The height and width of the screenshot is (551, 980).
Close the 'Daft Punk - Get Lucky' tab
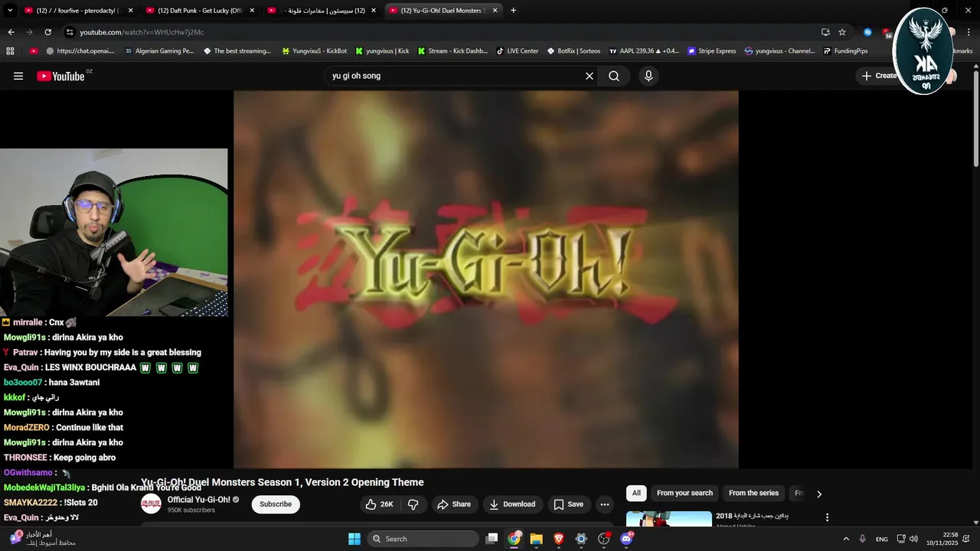[252, 11]
